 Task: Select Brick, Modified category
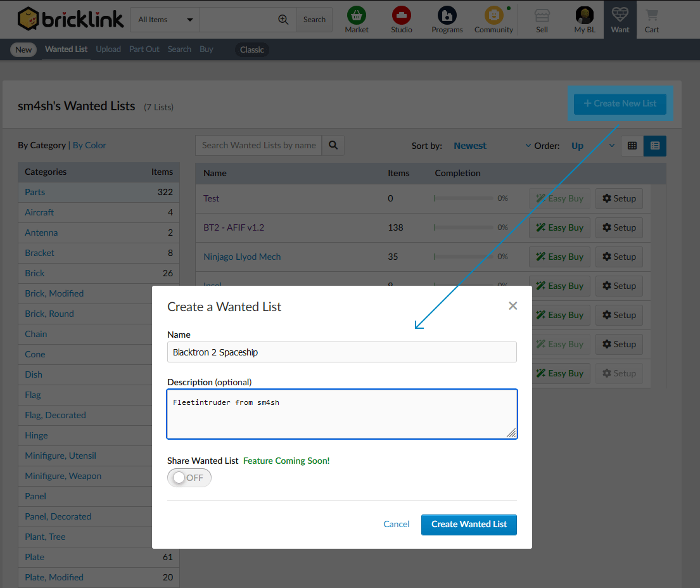pos(54,293)
